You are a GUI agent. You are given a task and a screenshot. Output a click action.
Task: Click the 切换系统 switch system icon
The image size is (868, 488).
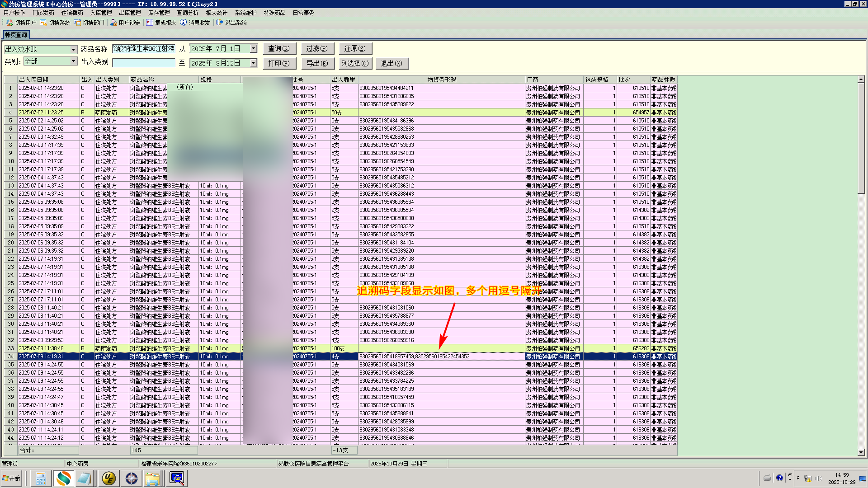(43, 23)
